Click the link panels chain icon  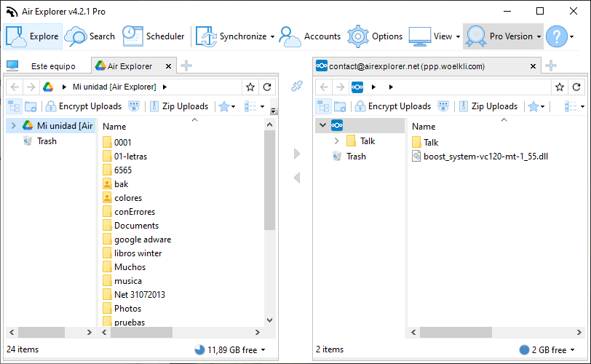(x=297, y=87)
